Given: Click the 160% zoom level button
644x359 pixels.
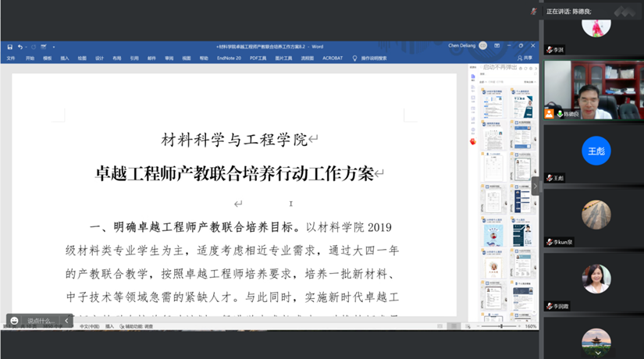Looking at the screenshot, I should pos(531,326).
